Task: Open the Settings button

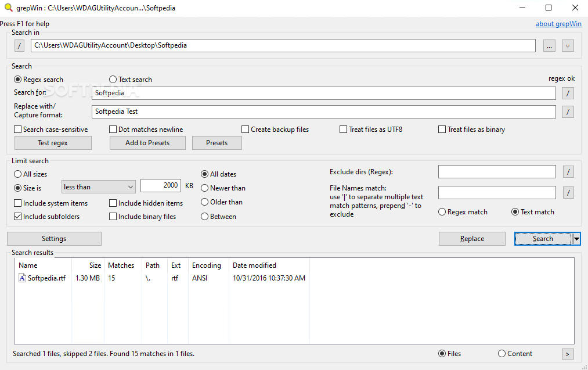Action: click(x=54, y=239)
